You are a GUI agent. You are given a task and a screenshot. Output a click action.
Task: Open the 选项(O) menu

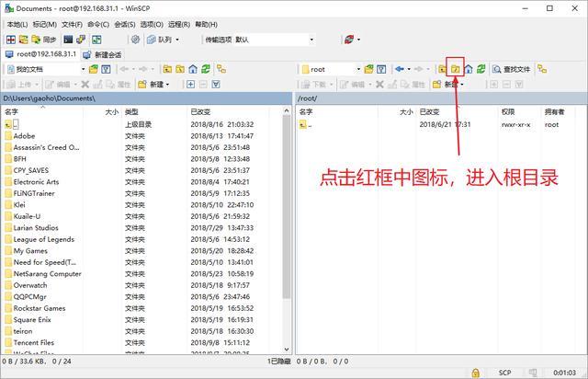point(152,25)
